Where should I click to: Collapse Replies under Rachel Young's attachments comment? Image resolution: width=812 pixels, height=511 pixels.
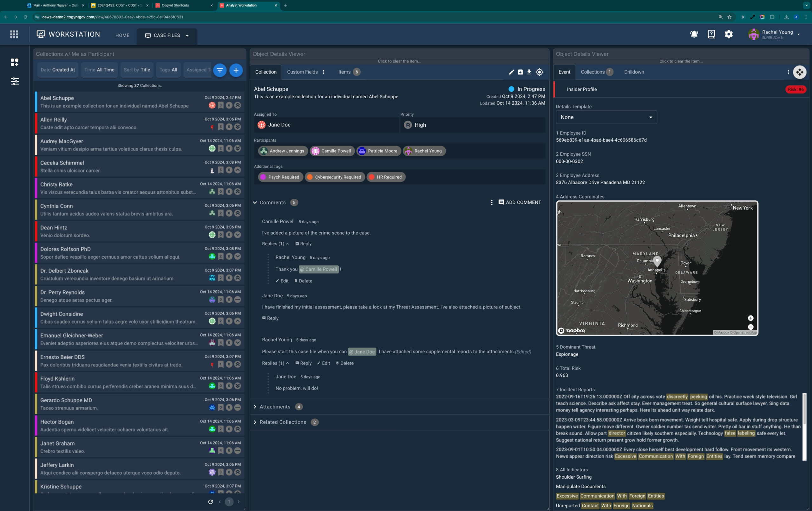click(276, 363)
